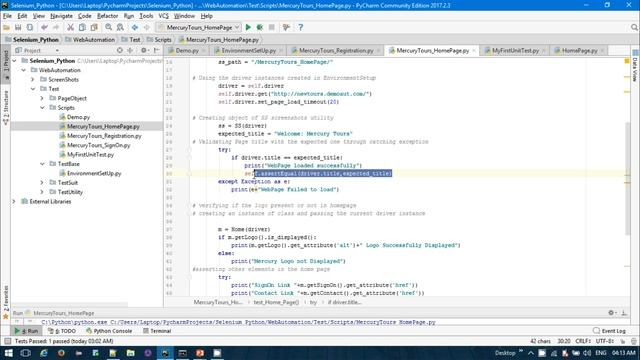
Task: Open Project panel gear settings
Action: click(144, 50)
